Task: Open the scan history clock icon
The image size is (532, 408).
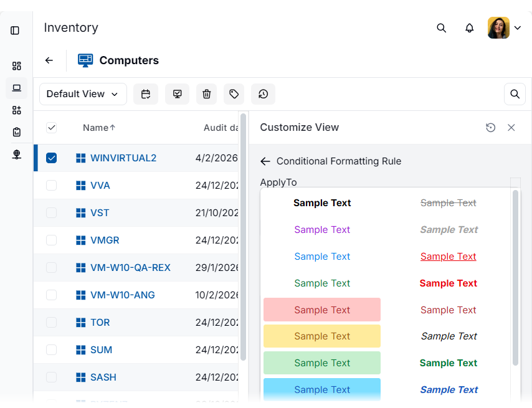Action: point(264,94)
